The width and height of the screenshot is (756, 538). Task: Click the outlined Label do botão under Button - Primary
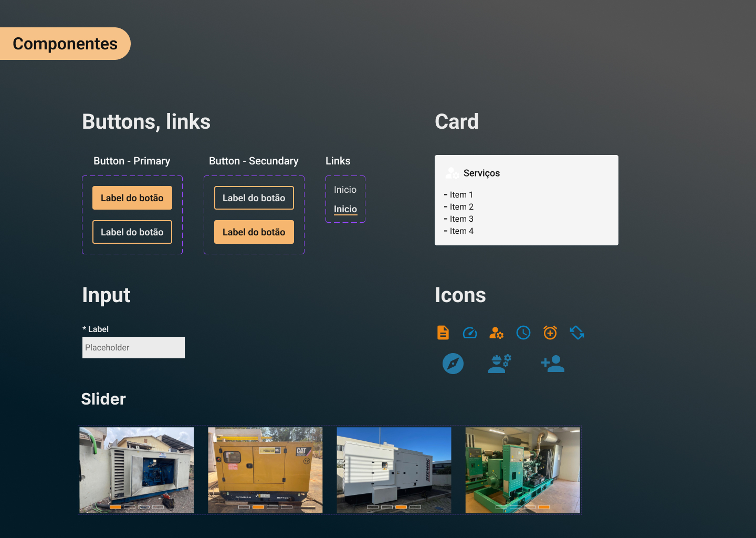click(x=132, y=232)
